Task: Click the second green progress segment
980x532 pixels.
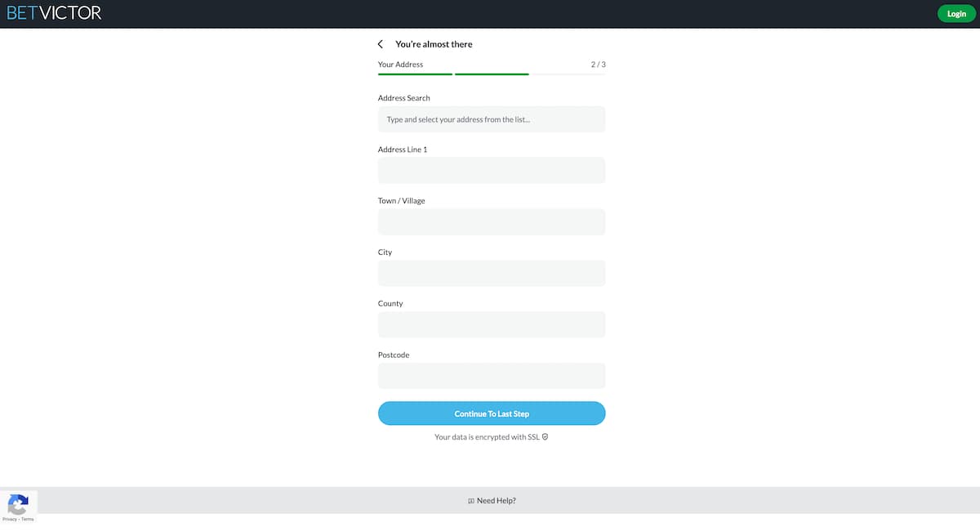Action: pos(492,74)
